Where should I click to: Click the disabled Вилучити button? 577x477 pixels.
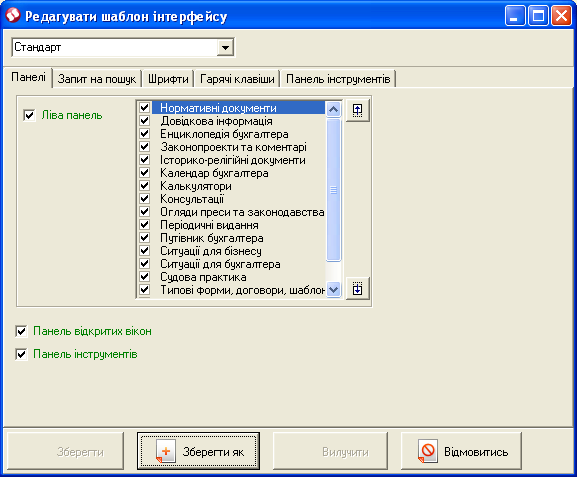coord(330,451)
